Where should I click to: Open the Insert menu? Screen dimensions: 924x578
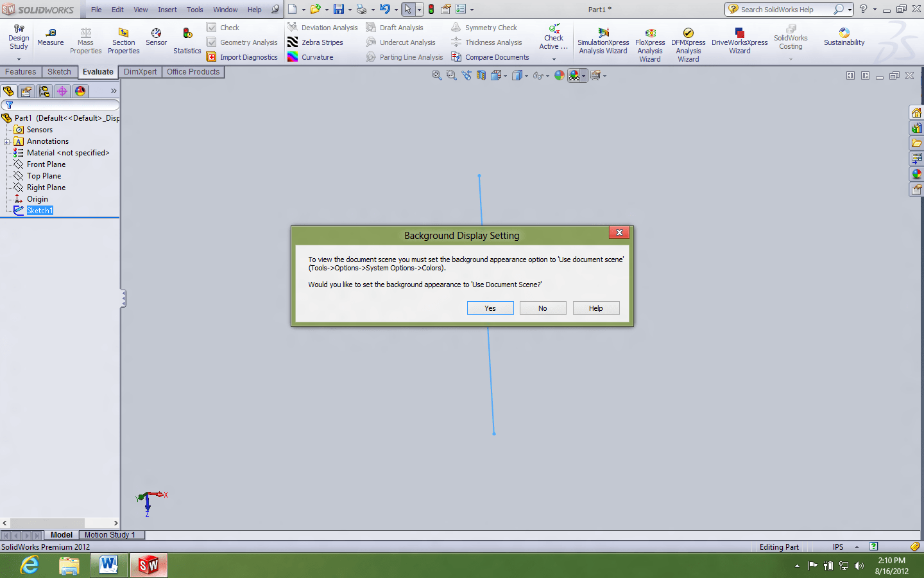[167, 10]
